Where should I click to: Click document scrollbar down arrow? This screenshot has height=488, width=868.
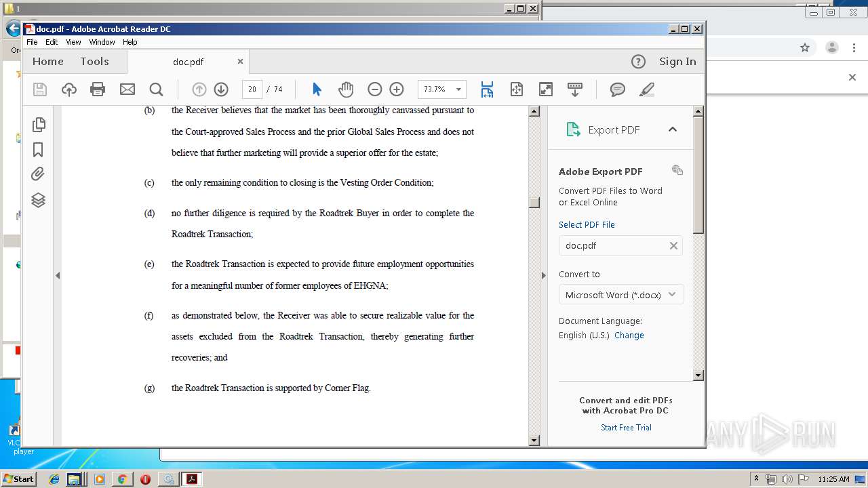click(x=534, y=441)
